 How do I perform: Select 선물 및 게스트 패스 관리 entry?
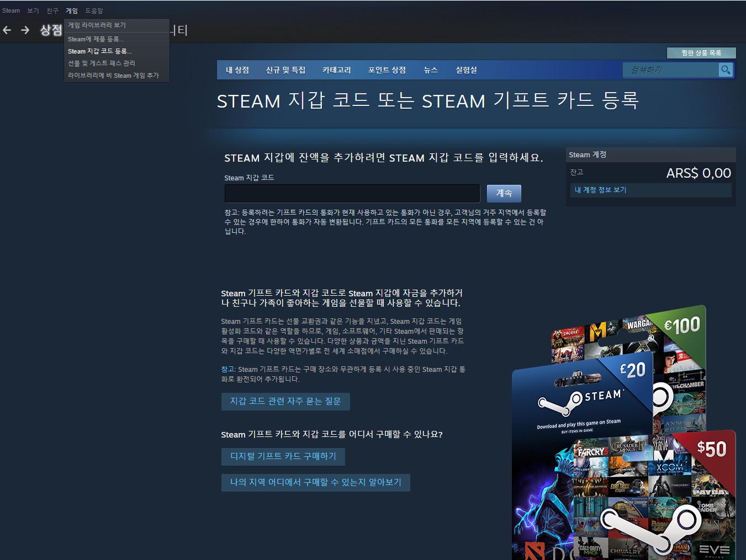point(117,63)
